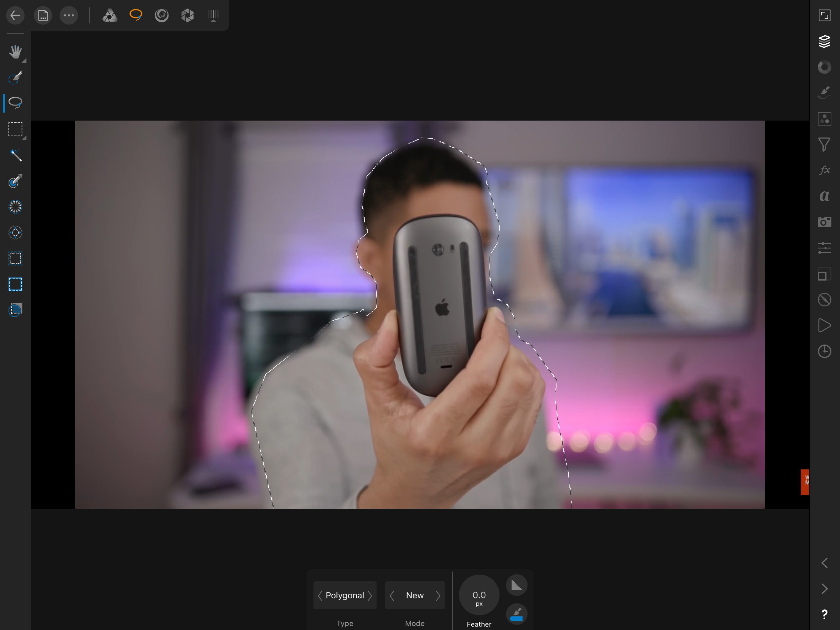Switch to the Develop persona

(188, 16)
